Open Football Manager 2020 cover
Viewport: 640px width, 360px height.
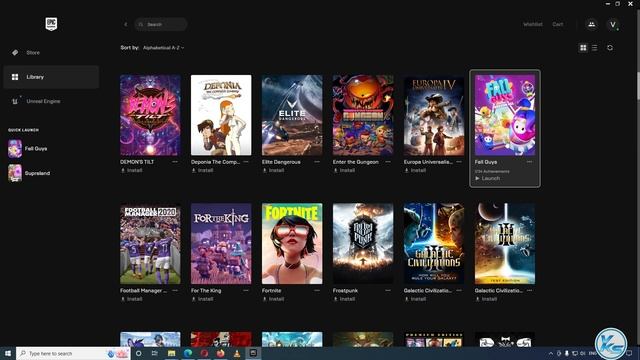click(x=150, y=244)
